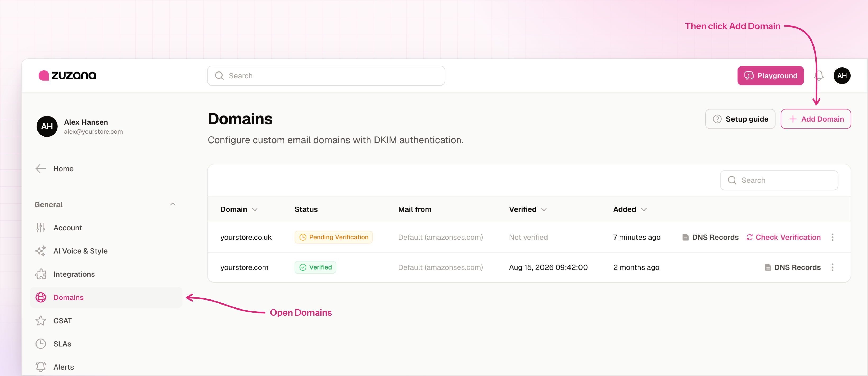Click the Verified status badge
The height and width of the screenshot is (376, 868).
tap(315, 267)
